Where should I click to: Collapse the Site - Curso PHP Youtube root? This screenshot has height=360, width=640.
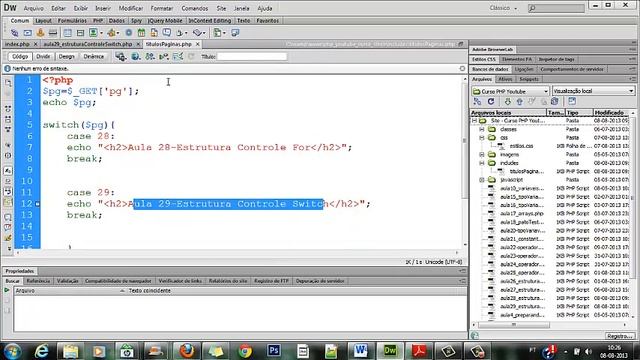coord(474,121)
